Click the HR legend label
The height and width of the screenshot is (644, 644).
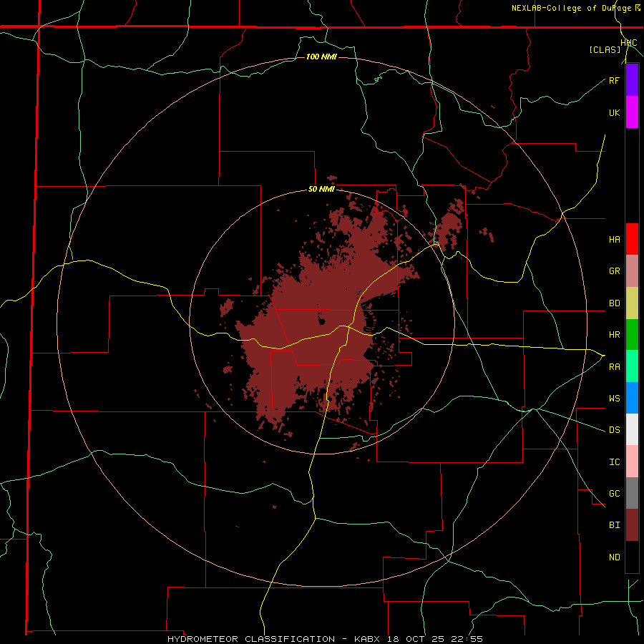(614, 335)
